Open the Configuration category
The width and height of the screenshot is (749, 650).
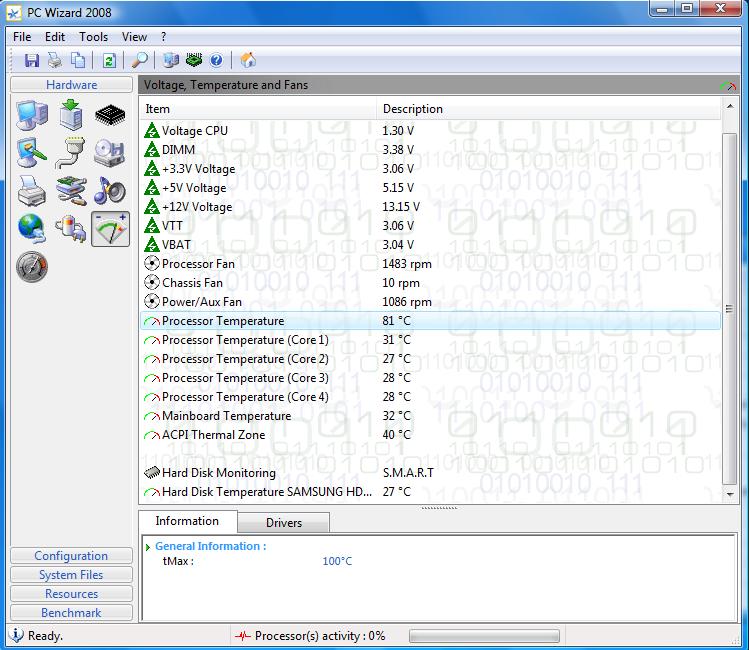click(71, 556)
